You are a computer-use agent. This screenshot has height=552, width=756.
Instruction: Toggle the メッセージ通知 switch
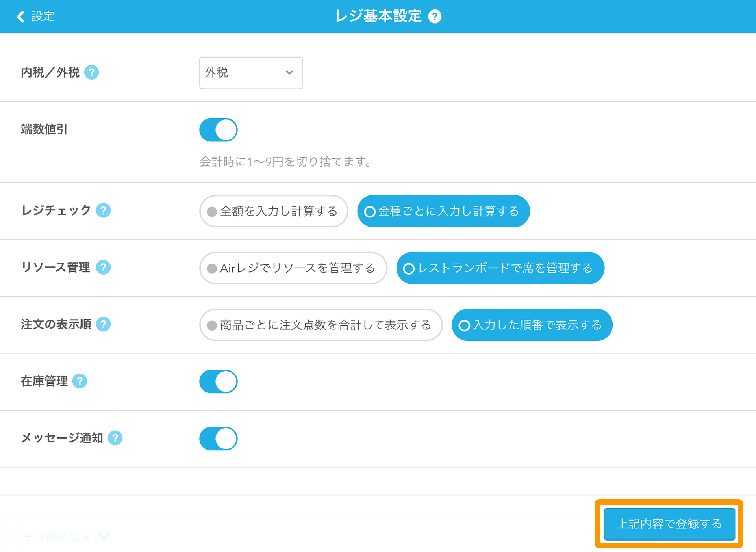(x=219, y=439)
